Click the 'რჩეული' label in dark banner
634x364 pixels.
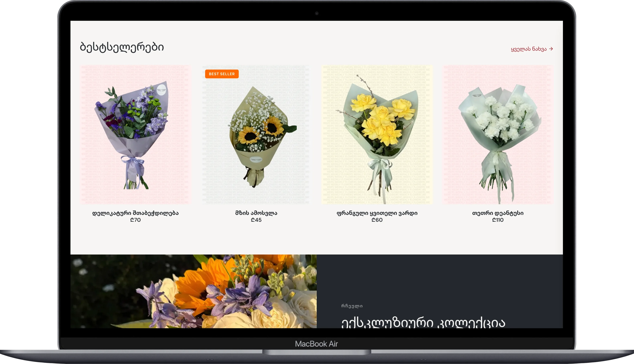click(352, 306)
